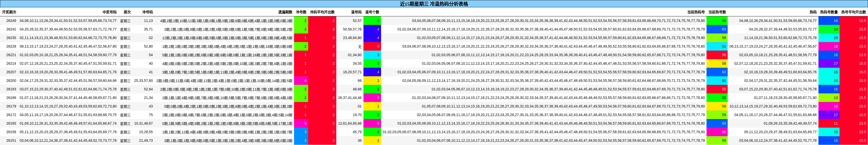Click warm numbers cell 50,56,57,76
This screenshot has height=145, width=868.
tap(352, 29)
